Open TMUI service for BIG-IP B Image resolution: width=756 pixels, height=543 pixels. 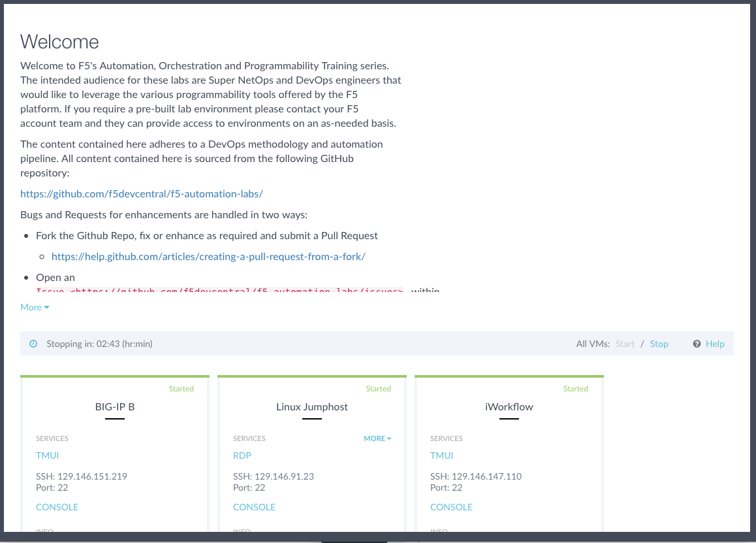point(47,455)
